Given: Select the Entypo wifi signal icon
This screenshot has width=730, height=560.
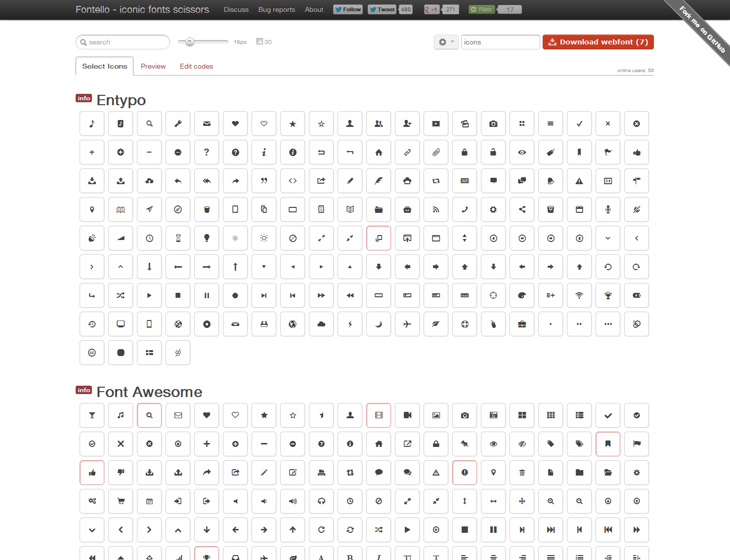Looking at the screenshot, I should (x=579, y=296).
